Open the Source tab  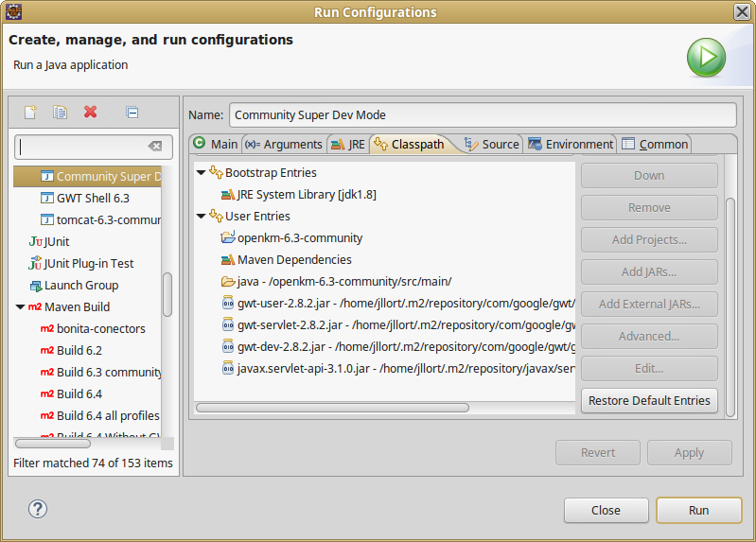pyautogui.click(x=491, y=144)
